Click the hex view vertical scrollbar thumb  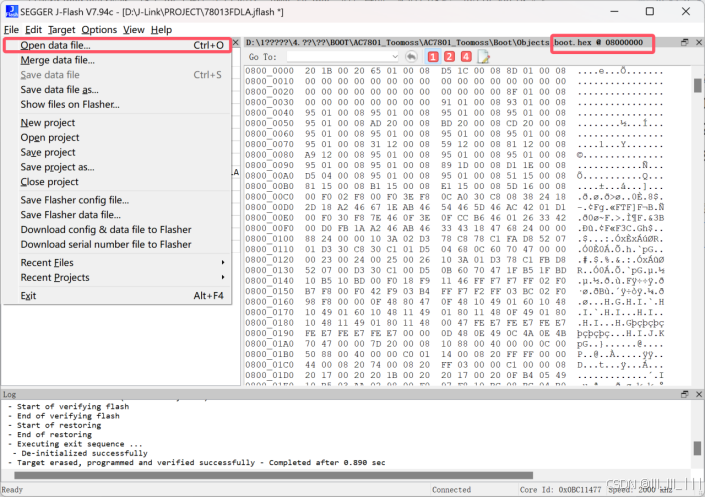(x=697, y=85)
